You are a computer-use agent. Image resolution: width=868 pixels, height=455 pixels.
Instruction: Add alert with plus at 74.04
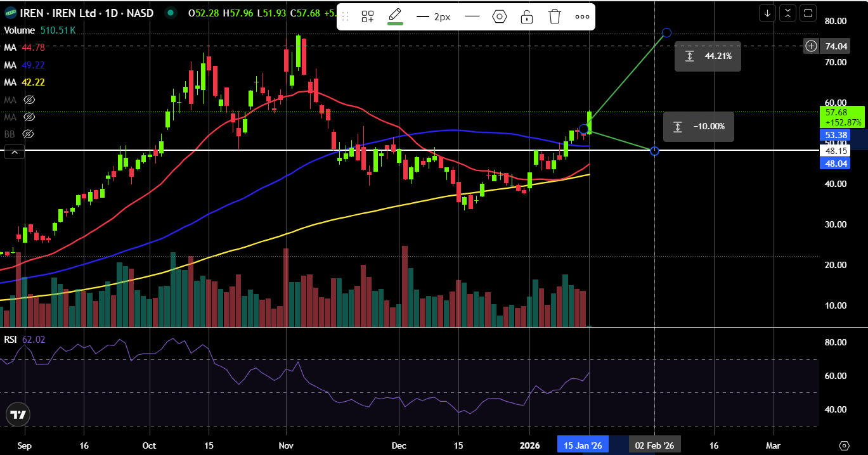point(812,46)
